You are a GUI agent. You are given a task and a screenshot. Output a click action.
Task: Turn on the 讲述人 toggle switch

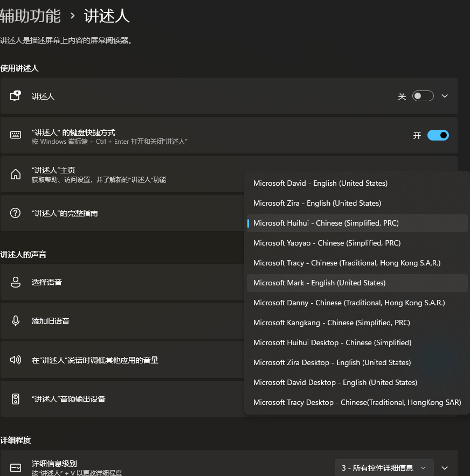[423, 96]
